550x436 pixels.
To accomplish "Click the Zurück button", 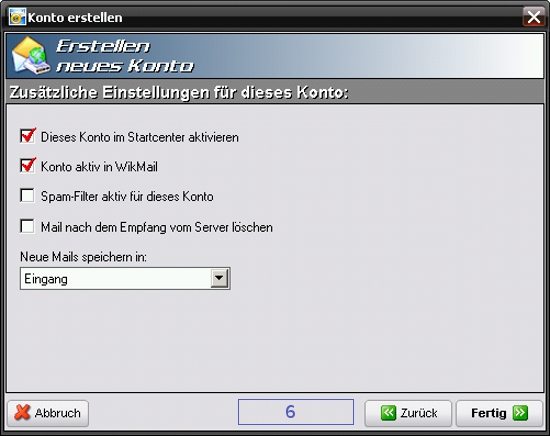I will pyautogui.click(x=408, y=413).
